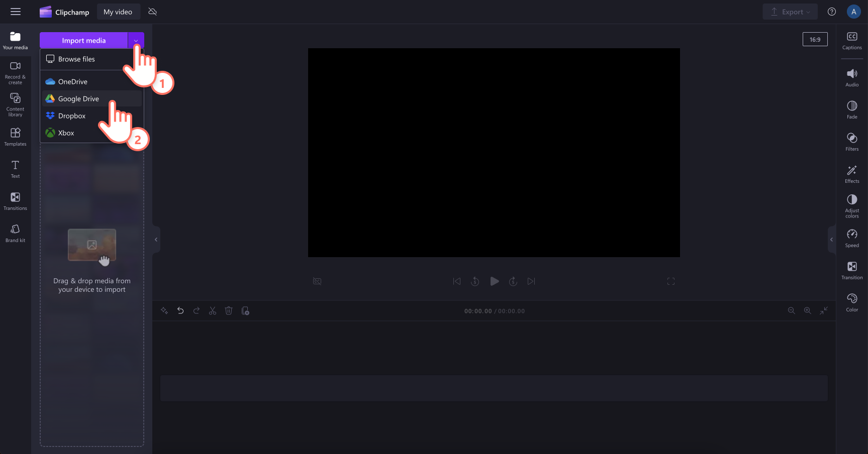This screenshot has width=868, height=454.
Task: Delete selection with the trash icon
Action: pyautogui.click(x=229, y=310)
